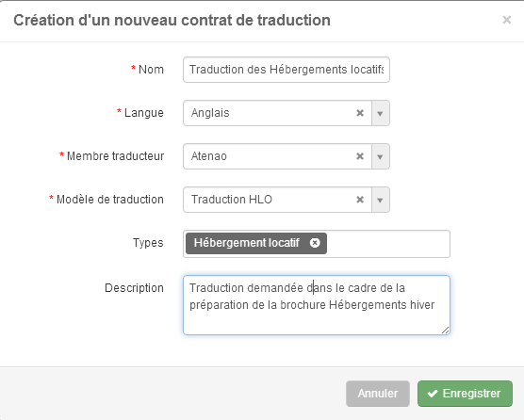Image resolution: width=524 pixels, height=420 pixels.
Task: Clear the Traduction HLO model selection
Action: click(x=360, y=200)
